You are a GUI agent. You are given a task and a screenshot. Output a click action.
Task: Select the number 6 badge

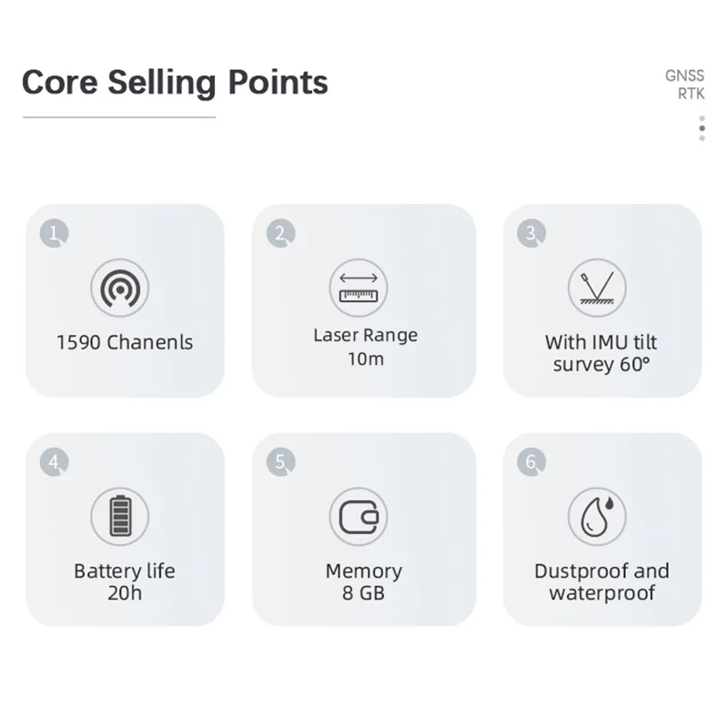coord(531,462)
